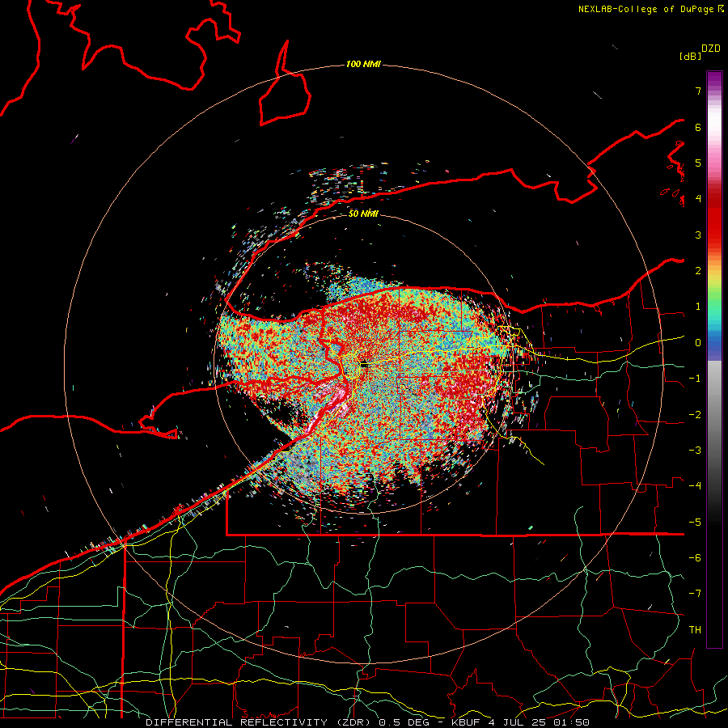728x728 pixels.
Task: Click the 6 dB tick label on the scale
Action: 698,127
